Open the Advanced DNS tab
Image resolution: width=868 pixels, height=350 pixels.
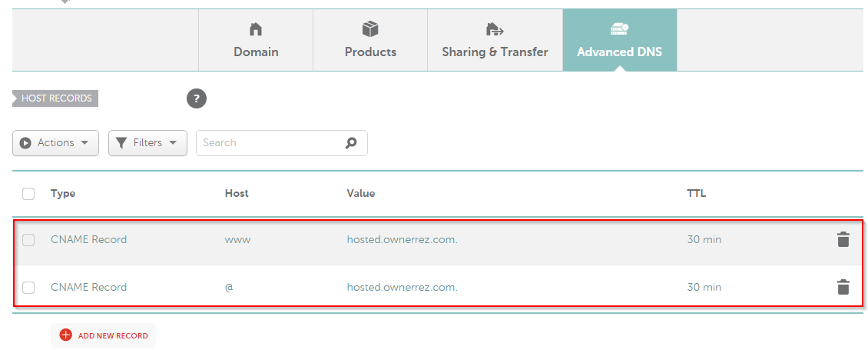[619, 40]
